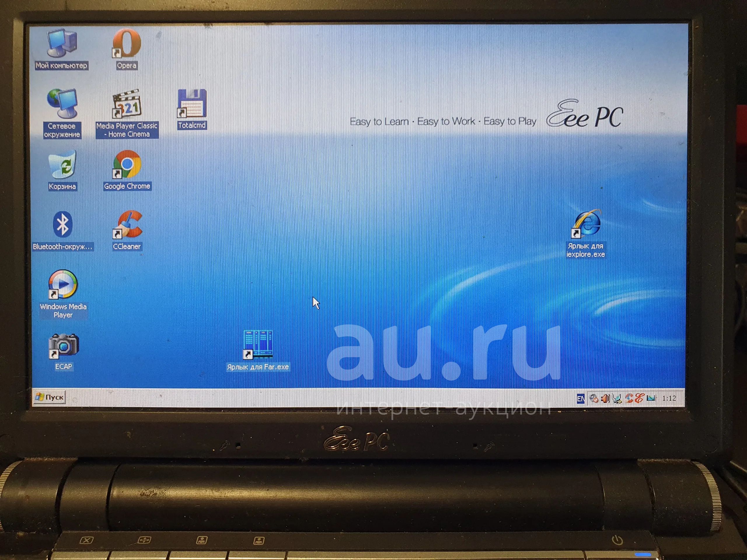Click the Ярлык для iexplore.exe label text
This screenshot has width=747, height=560.
coord(586,250)
